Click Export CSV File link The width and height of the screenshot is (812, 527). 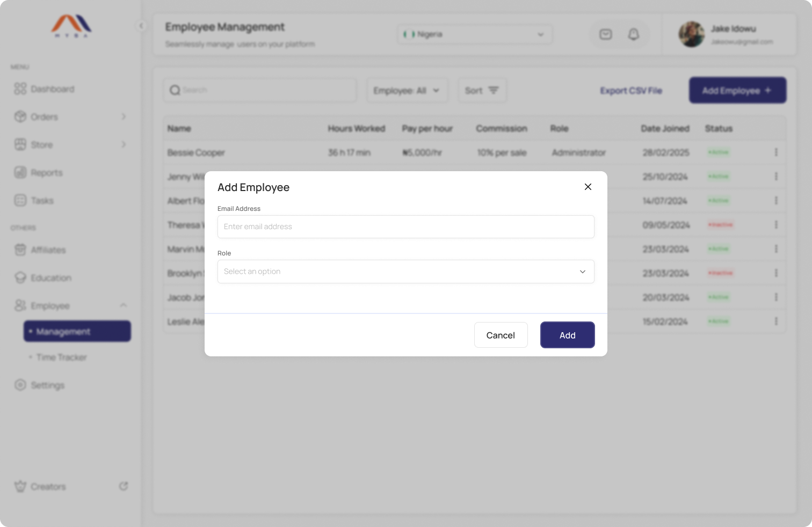(631, 91)
